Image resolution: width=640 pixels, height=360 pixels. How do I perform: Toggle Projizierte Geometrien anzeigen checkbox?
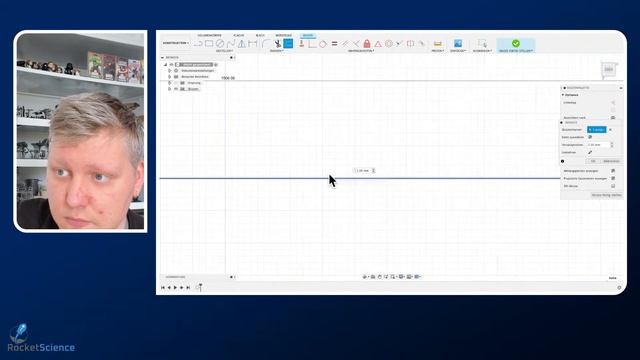click(613, 178)
